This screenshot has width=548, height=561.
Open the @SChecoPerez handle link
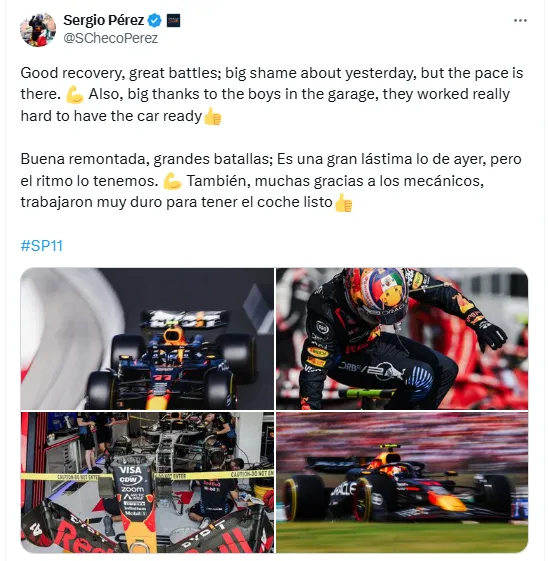[x=111, y=38]
